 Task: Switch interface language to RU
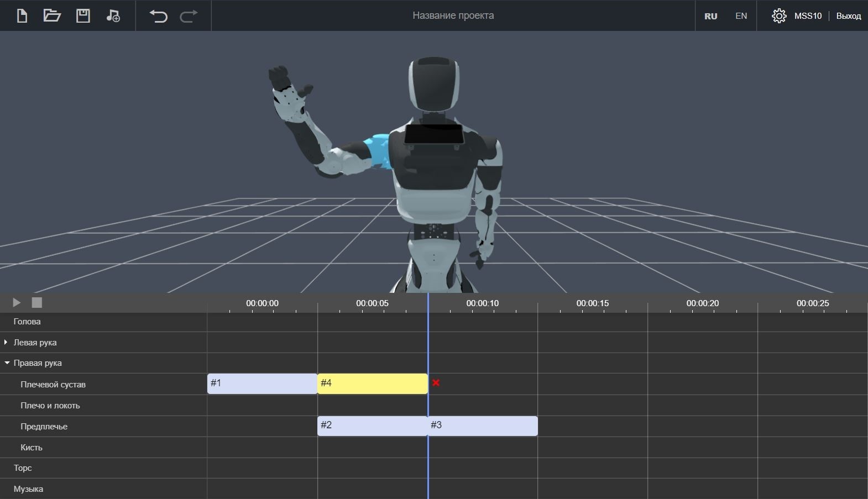coord(710,16)
